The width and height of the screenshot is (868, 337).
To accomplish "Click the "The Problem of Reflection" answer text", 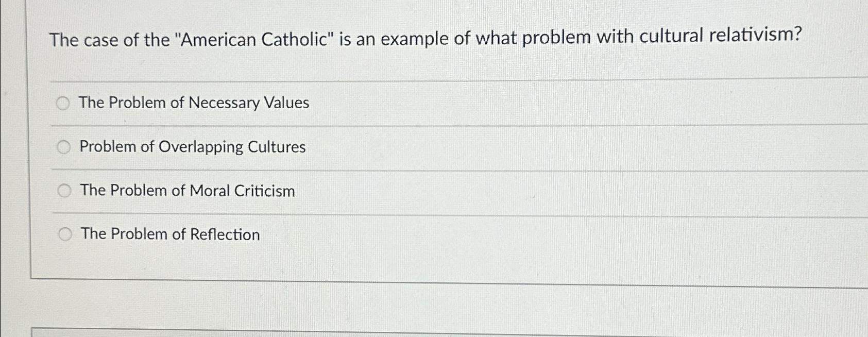I will (x=171, y=234).
